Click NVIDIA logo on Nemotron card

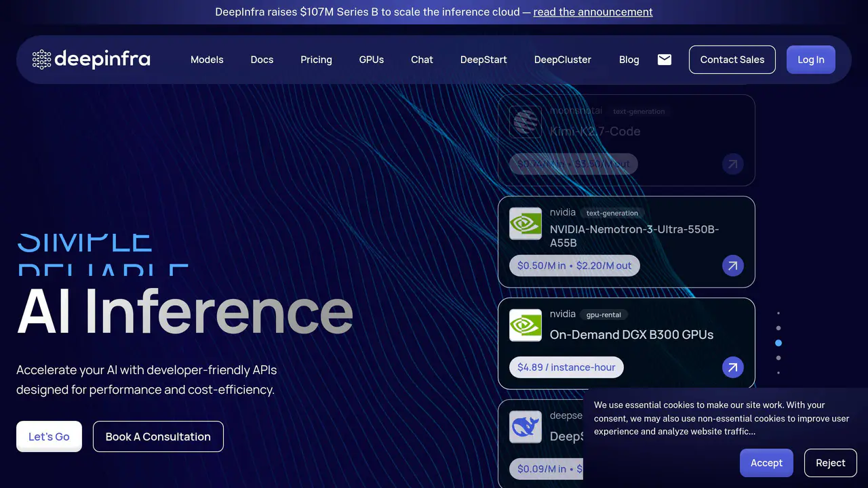(x=526, y=224)
